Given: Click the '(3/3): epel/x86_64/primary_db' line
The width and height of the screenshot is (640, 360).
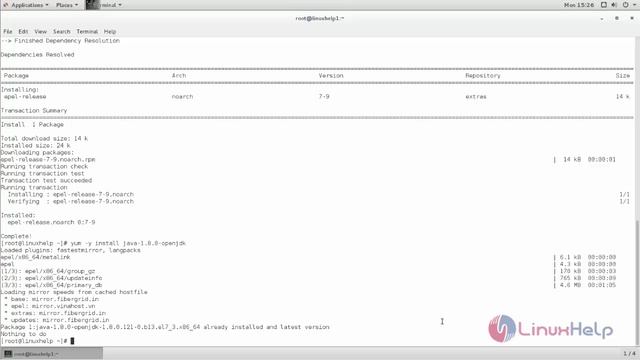Looking at the screenshot, I should coord(51,285).
